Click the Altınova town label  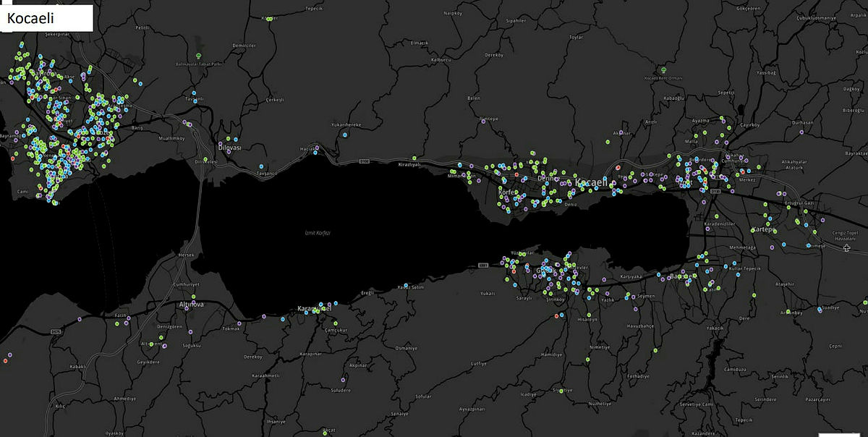click(191, 305)
